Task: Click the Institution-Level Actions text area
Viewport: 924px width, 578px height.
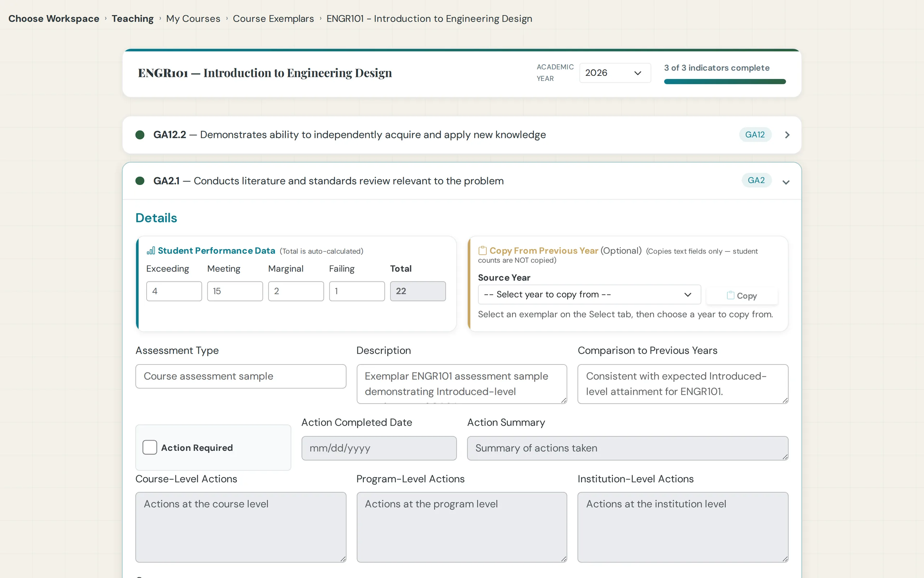Action: click(x=683, y=527)
